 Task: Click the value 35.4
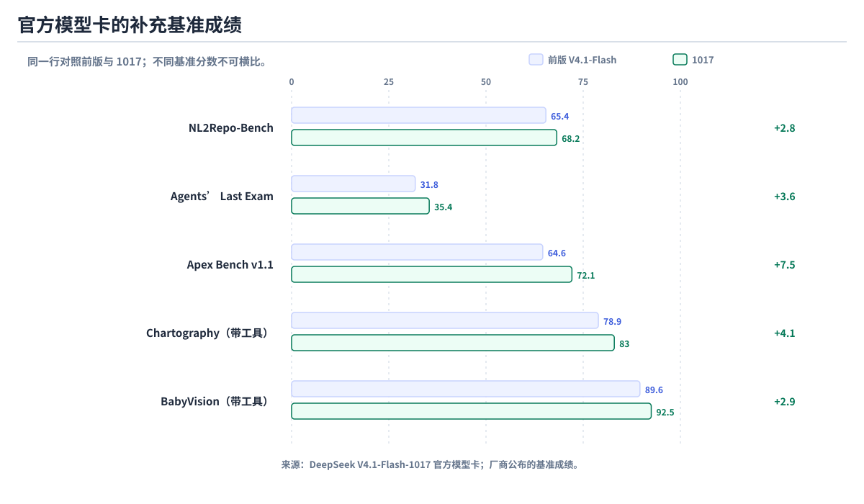click(x=443, y=207)
